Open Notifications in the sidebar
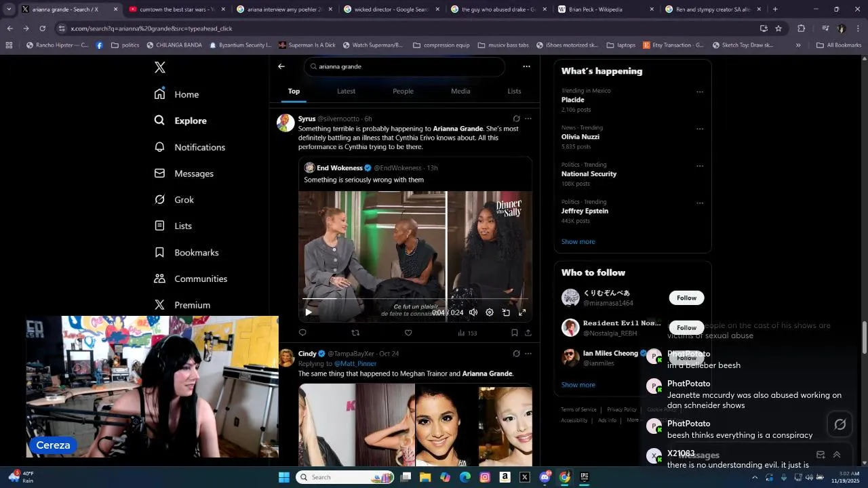 pyautogui.click(x=189, y=147)
